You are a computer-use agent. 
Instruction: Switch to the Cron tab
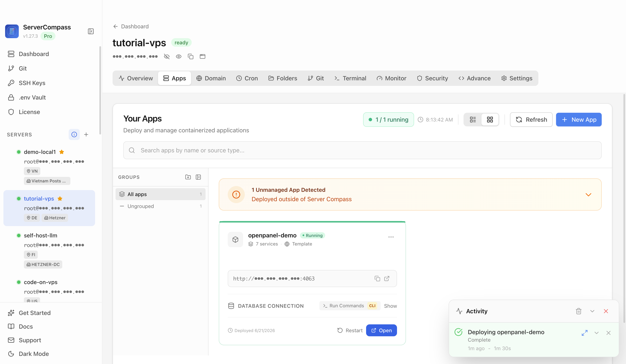pos(247,78)
